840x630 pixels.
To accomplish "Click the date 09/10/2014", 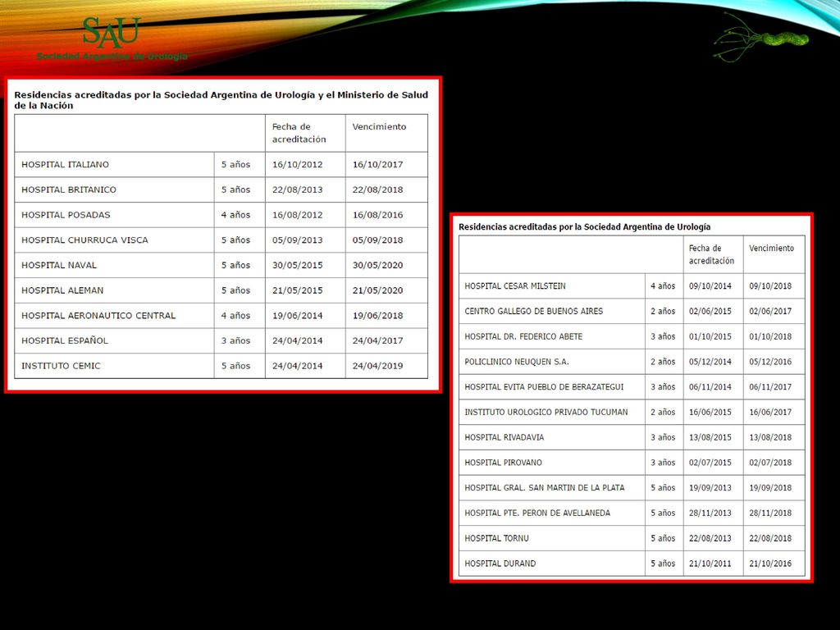I will tap(710, 286).
